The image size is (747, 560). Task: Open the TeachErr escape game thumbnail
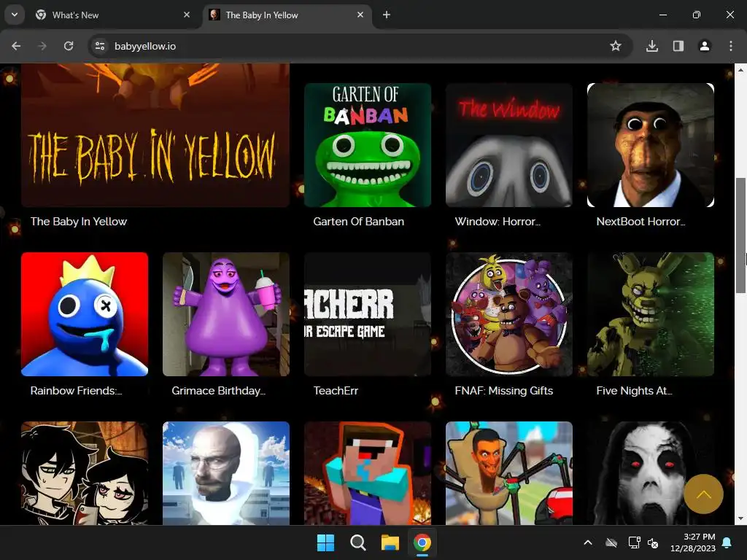368,314
